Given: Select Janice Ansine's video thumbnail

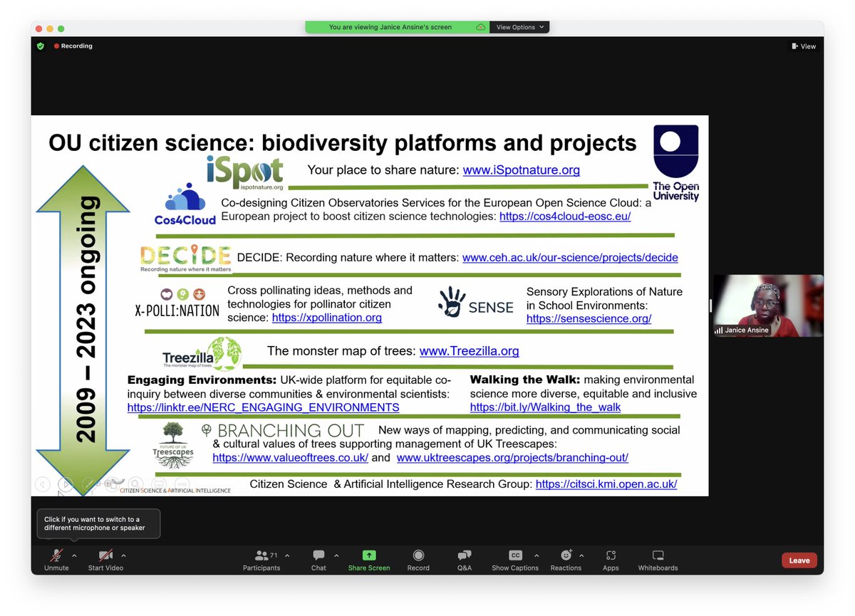Looking at the screenshot, I should point(768,306).
